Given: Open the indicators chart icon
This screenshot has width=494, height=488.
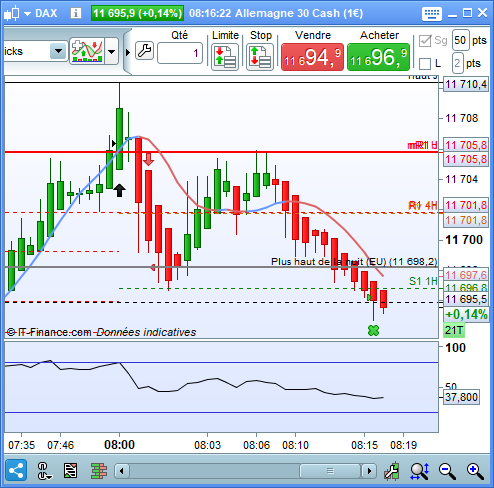Looking at the screenshot, I should [87, 51].
